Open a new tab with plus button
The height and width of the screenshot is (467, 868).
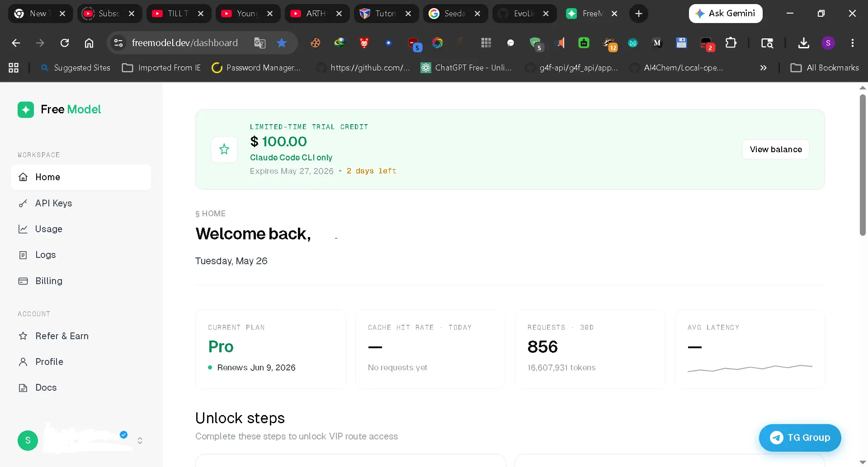tap(638, 14)
